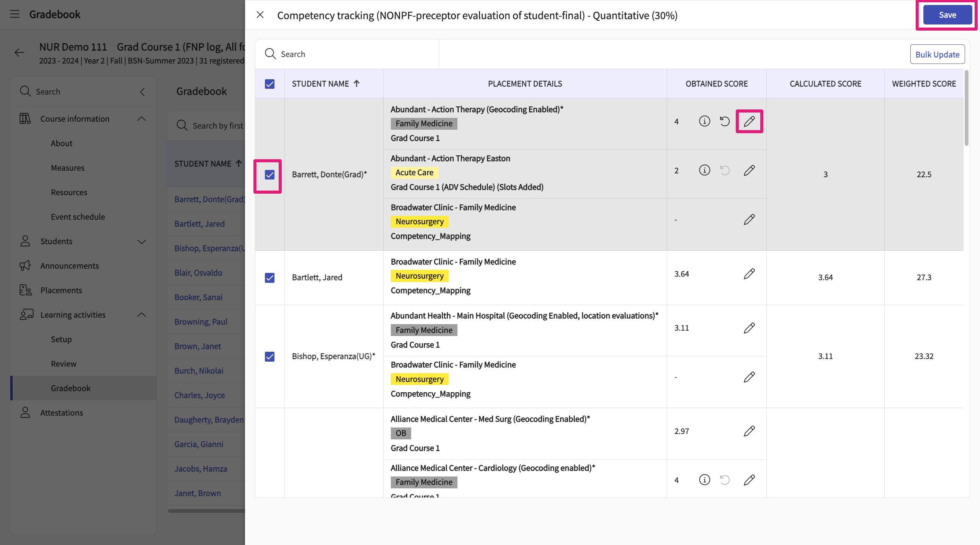Toggle the select-all checkbox in the table header

269,84
